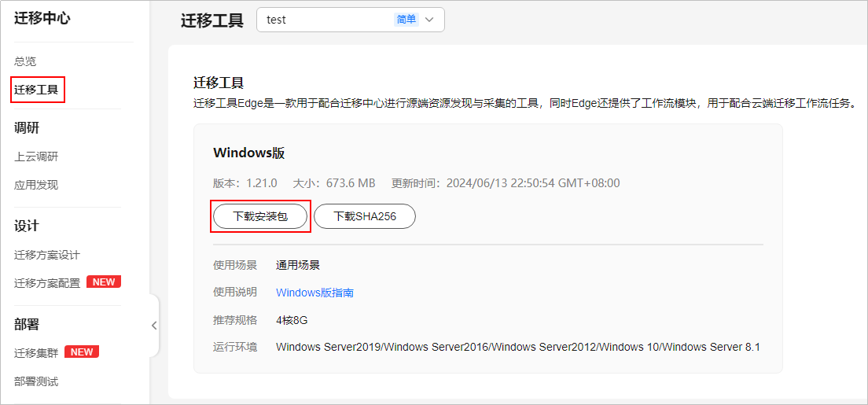Screen dimensions: 868x405
Task: Open the test project dropdown
Action: pyautogui.click(x=351, y=20)
